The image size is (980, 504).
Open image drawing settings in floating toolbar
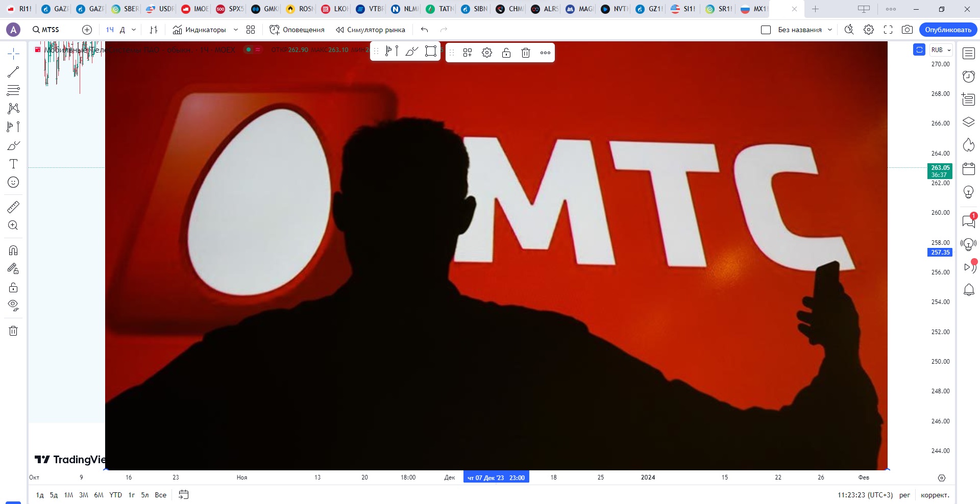click(487, 53)
